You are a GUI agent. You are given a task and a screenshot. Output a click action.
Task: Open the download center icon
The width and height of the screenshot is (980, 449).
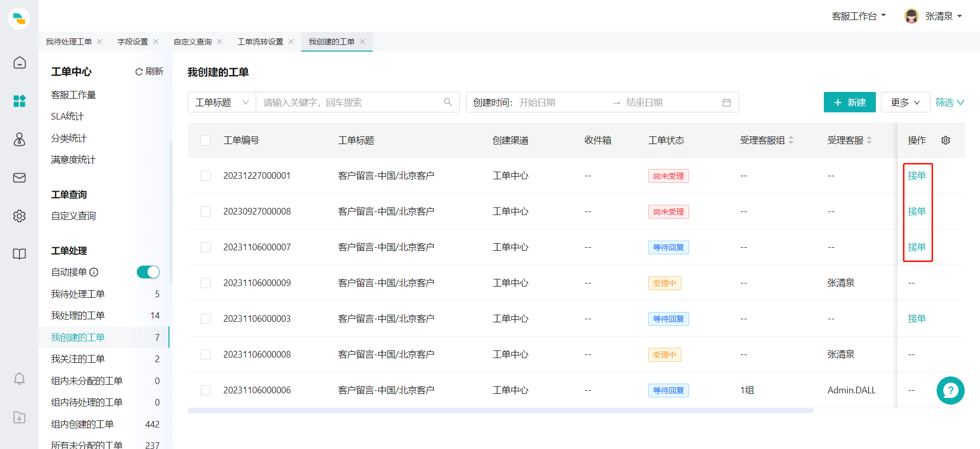pyautogui.click(x=19, y=417)
